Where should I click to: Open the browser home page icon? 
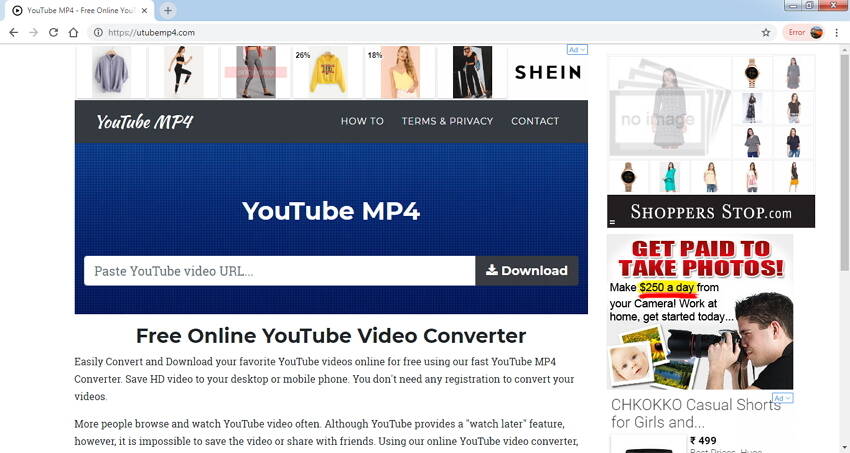pyautogui.click(x=73, y=33)
